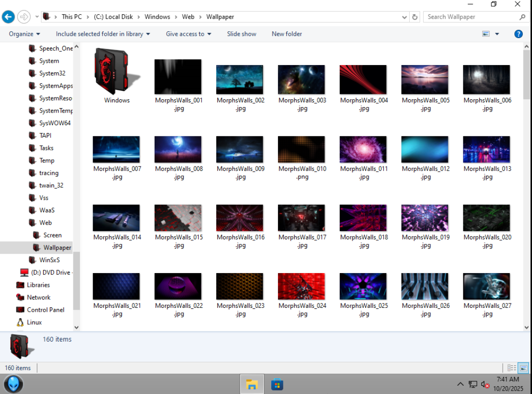This screenshot has height=394, width=532.
Task: Select MorphsWalls_016.jpg thumbnail
Action: click(239, 218)
